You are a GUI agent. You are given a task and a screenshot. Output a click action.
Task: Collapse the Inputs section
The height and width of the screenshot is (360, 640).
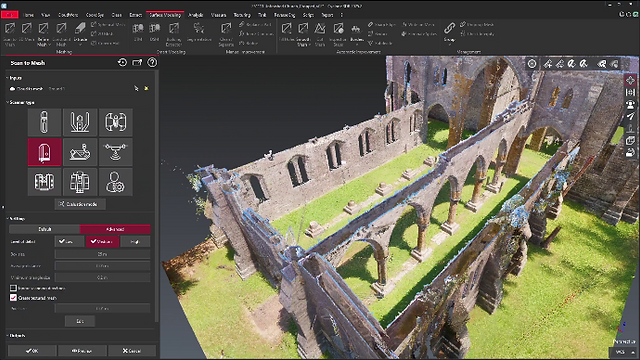click(7, 78)
